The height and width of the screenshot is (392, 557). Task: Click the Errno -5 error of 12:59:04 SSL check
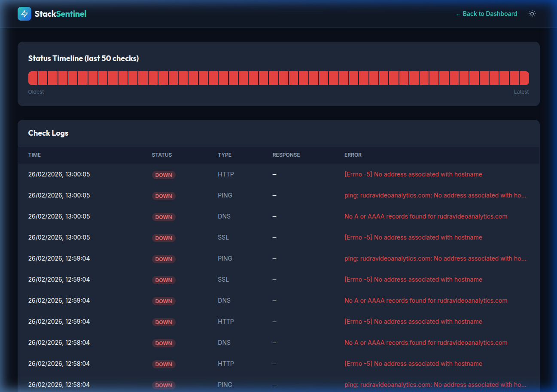pyautogui.click(x=413, y=280)
